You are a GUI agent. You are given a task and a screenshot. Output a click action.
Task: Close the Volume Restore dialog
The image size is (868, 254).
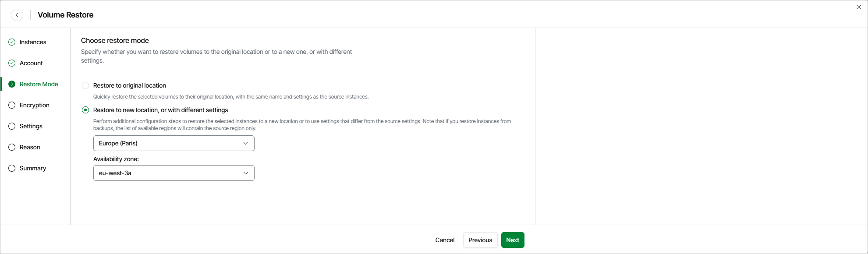[859, 7]
